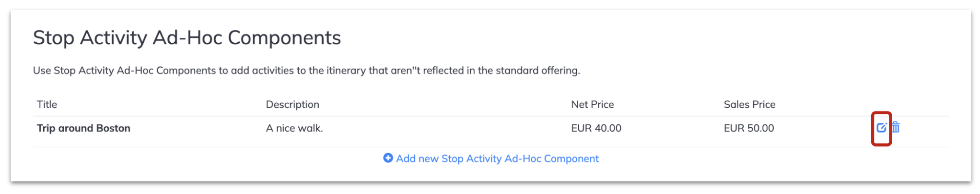Click the 'A nice walk.' description
980x194 pixels.
coord(294,128)
